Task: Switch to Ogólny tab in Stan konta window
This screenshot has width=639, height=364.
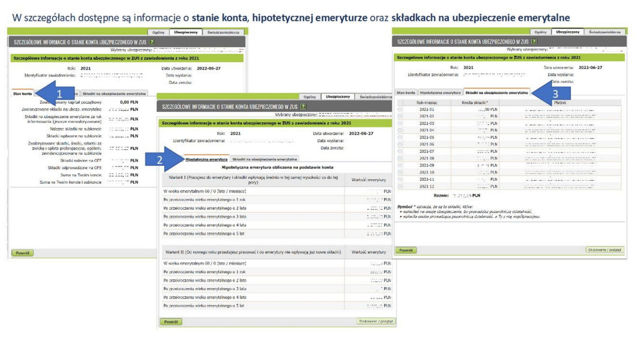Action: pyautogui.click(x=158, y=32)
